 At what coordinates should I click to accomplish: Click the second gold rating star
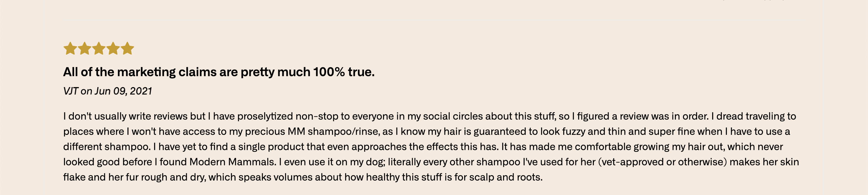84,49
